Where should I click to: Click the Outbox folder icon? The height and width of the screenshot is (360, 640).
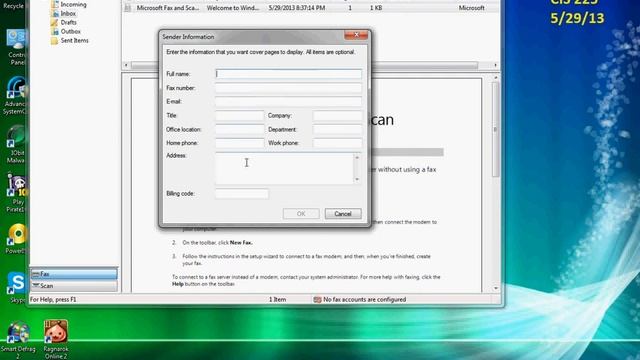(x=55, y=31)
